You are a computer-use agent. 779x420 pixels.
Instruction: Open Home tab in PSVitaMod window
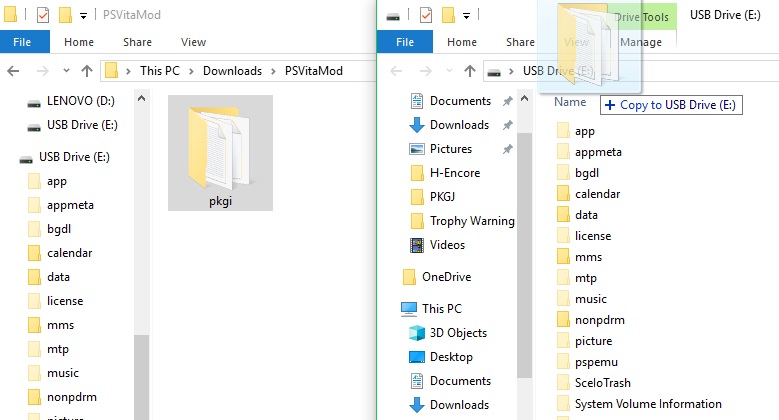(78, 42)
